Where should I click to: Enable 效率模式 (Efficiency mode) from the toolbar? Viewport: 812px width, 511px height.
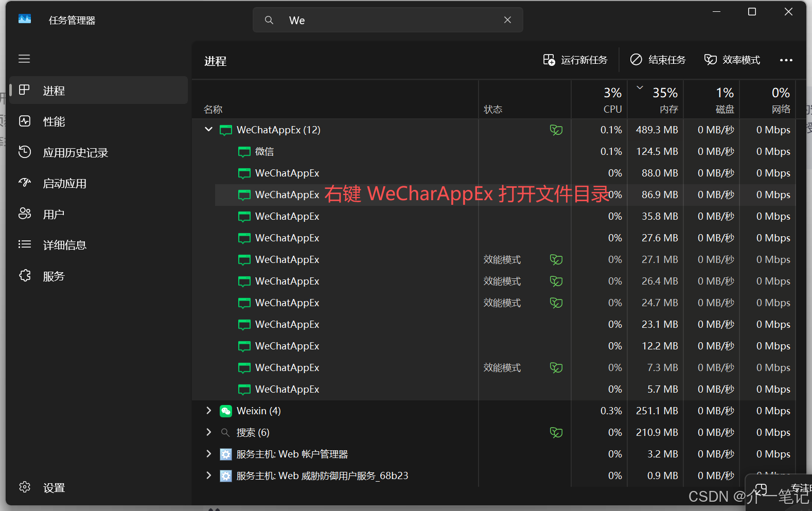[732, 60]
